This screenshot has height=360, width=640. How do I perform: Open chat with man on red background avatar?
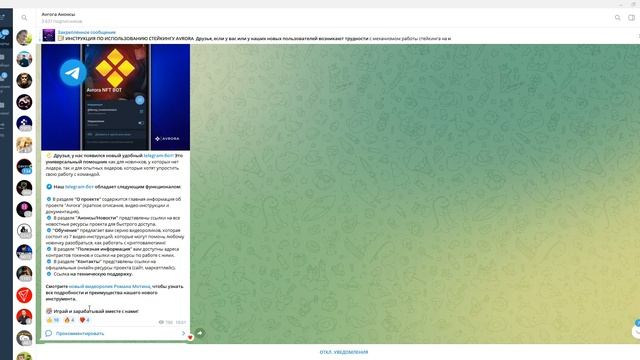pos(24,317)
